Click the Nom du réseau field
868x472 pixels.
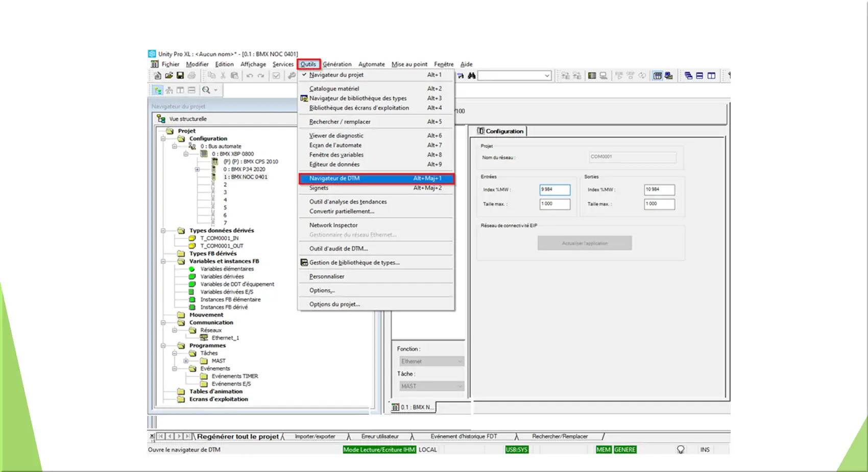point(633,157)
